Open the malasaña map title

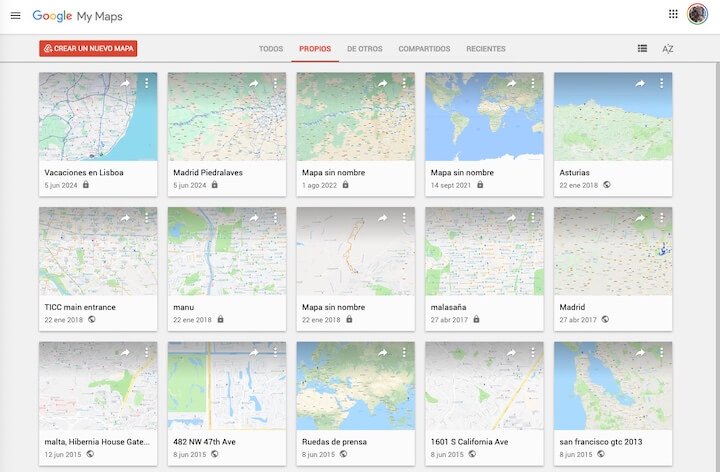point(448,307)
